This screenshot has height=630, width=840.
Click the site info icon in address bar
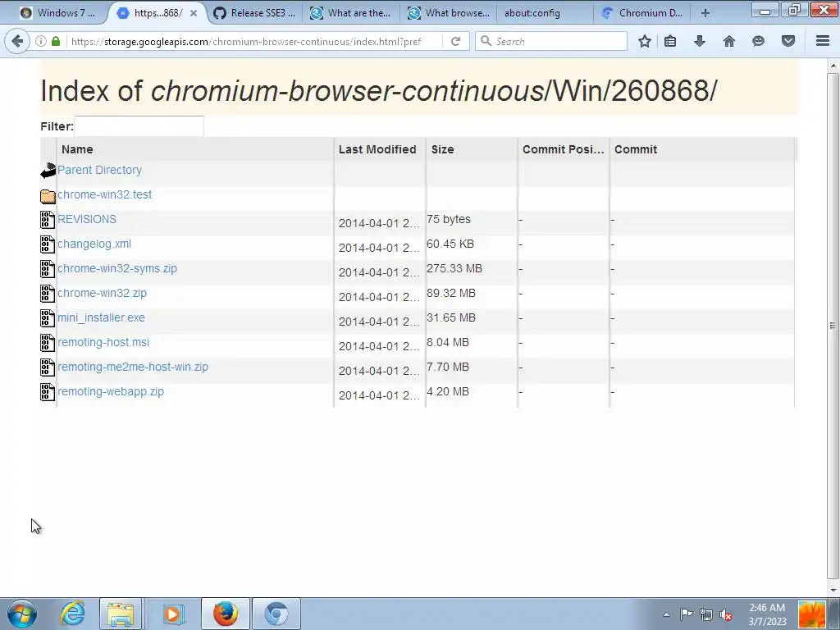(41, 41)
